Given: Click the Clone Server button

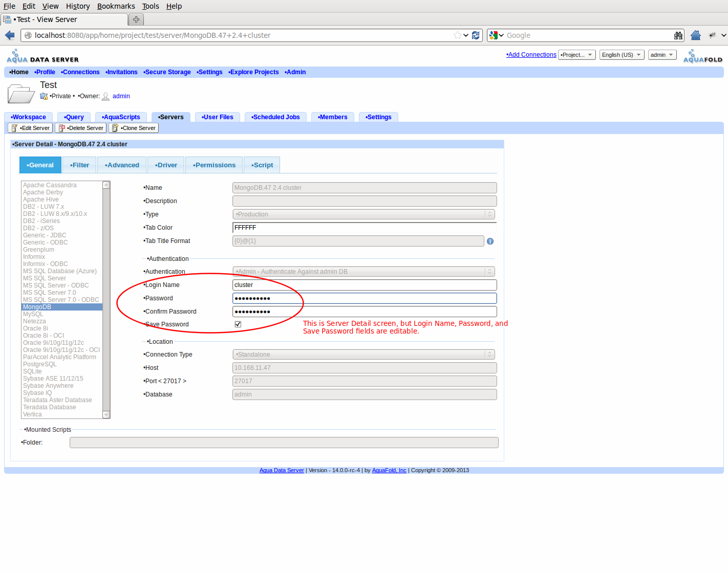Looking at the screenshot, I should click(134, 128).
